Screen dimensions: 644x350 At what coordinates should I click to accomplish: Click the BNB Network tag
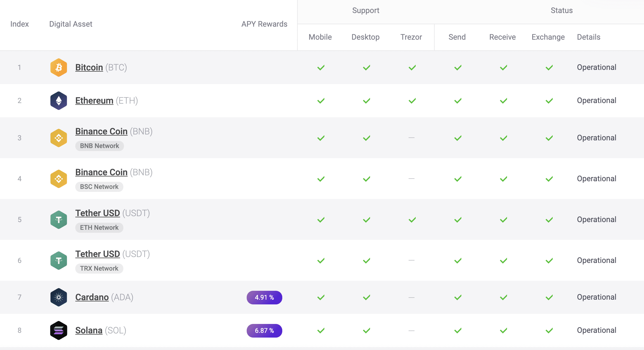coord(99,146)
